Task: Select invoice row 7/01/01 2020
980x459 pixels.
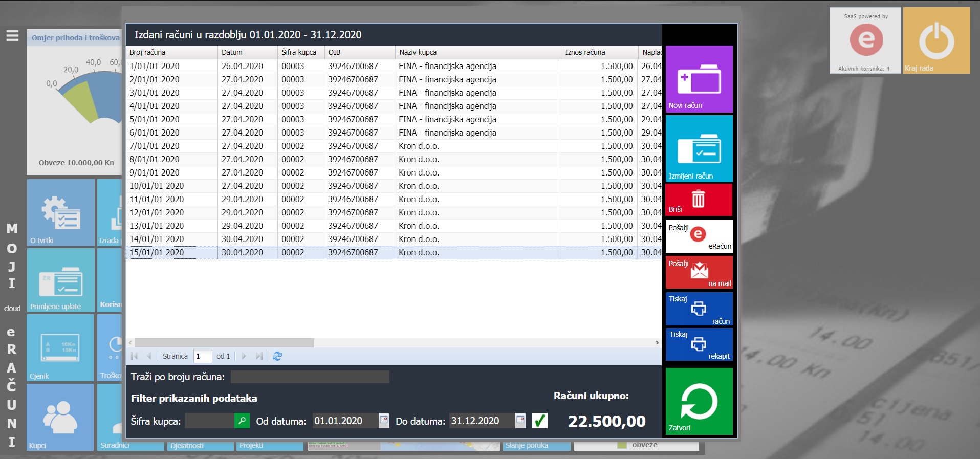Action: 394,146
